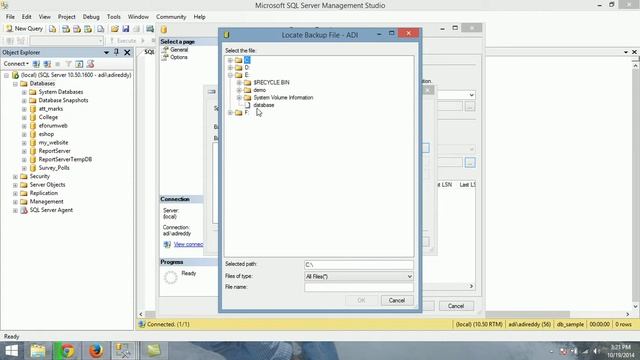Expand the F: drive in file tree

(230, 113)
